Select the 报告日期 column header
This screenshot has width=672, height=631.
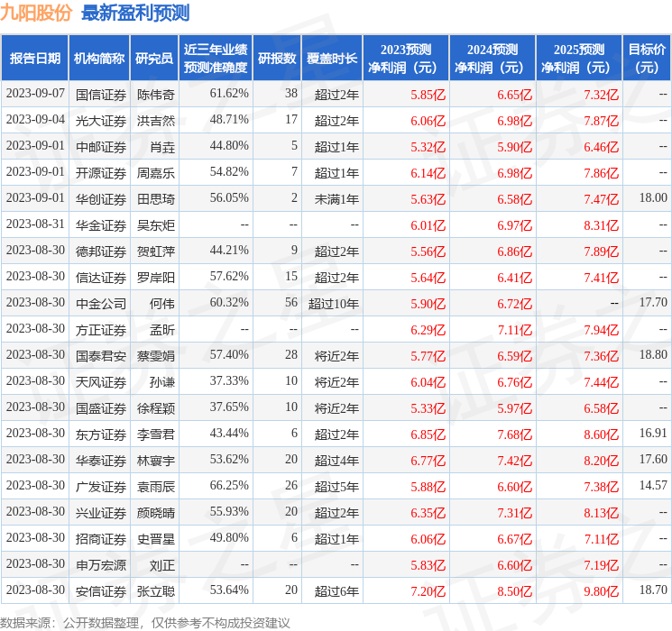click(x=34, y=59)
